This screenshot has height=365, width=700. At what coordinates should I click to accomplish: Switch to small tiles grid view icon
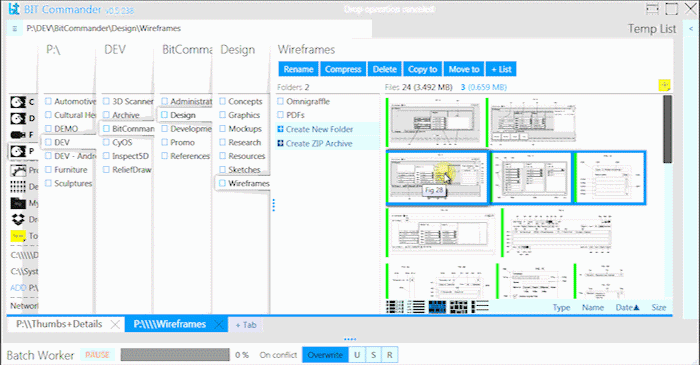tap(458, 307)
